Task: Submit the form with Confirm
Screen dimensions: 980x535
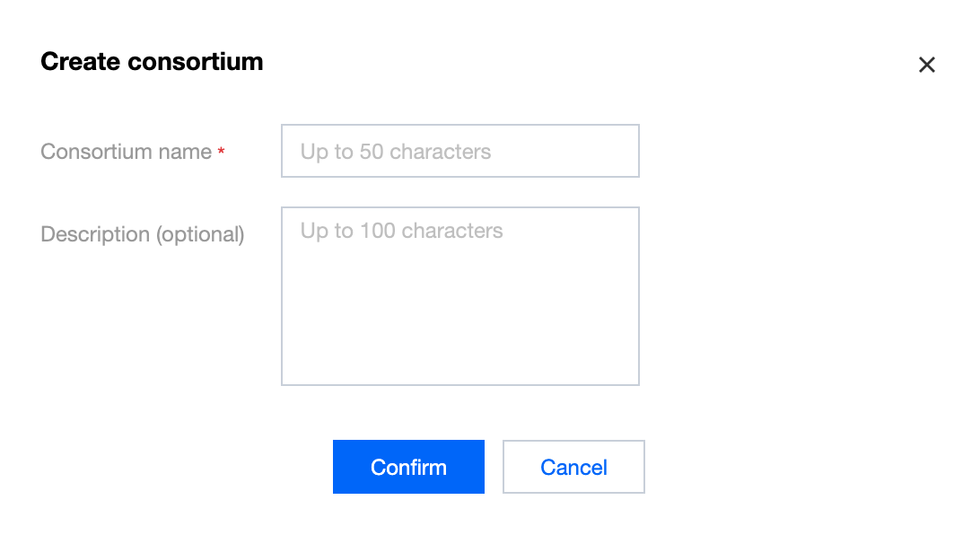Action: click(x=408, y=467)
